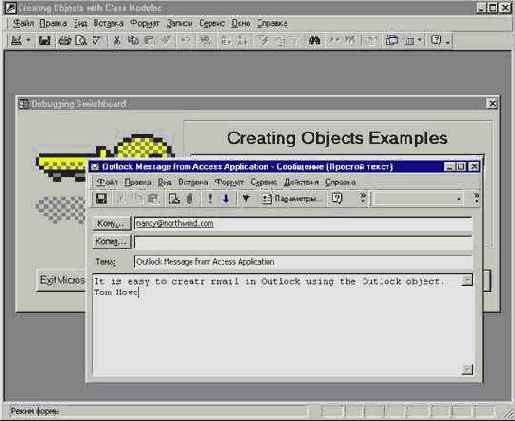Viewport: 515px width, 421px height.
Task: Expand the empty font combo box in message toolbar
Action: pyautogui.click(x=459, y=199)
